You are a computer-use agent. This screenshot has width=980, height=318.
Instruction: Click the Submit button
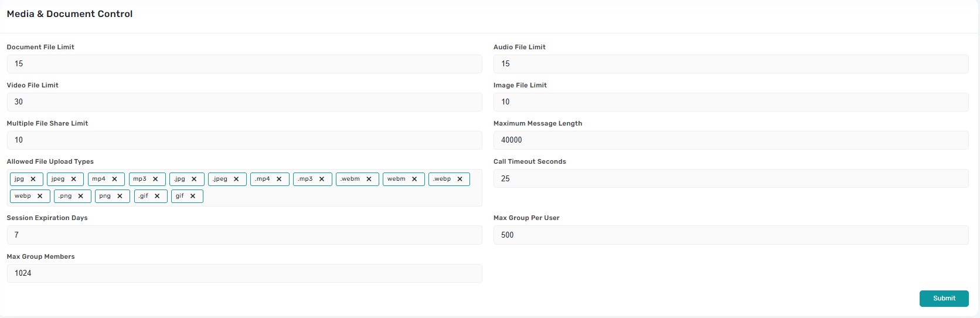(x=944, y=298)
